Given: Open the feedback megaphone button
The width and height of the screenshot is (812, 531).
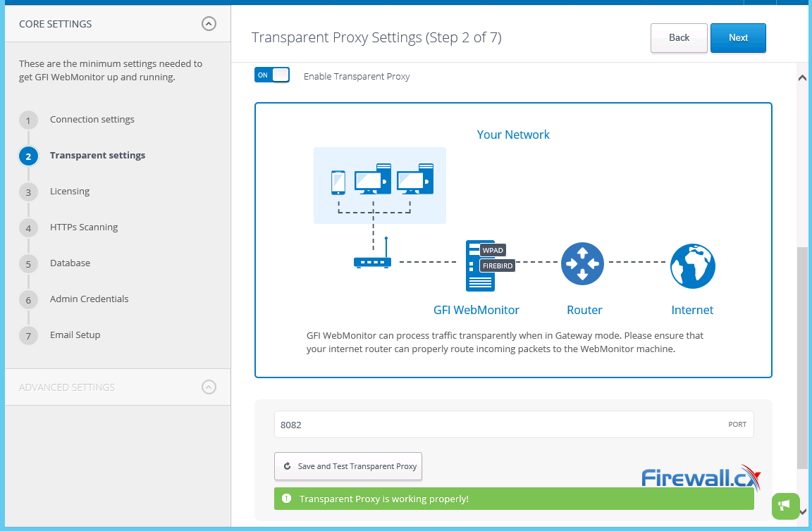Looking at the screenshot, I should pyautogui.click(x=785, y=506).
